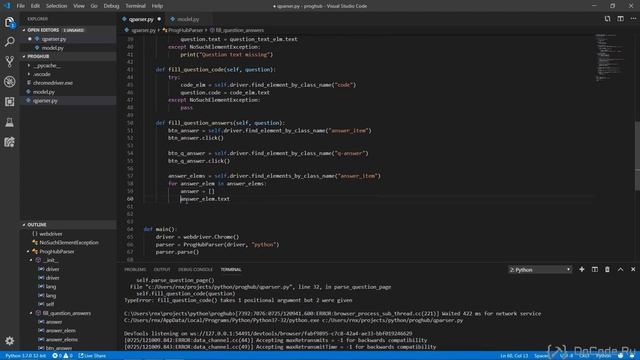Open the View menu
The height and width of the screenshot is (360, 640).
click(x=79, y=6)
